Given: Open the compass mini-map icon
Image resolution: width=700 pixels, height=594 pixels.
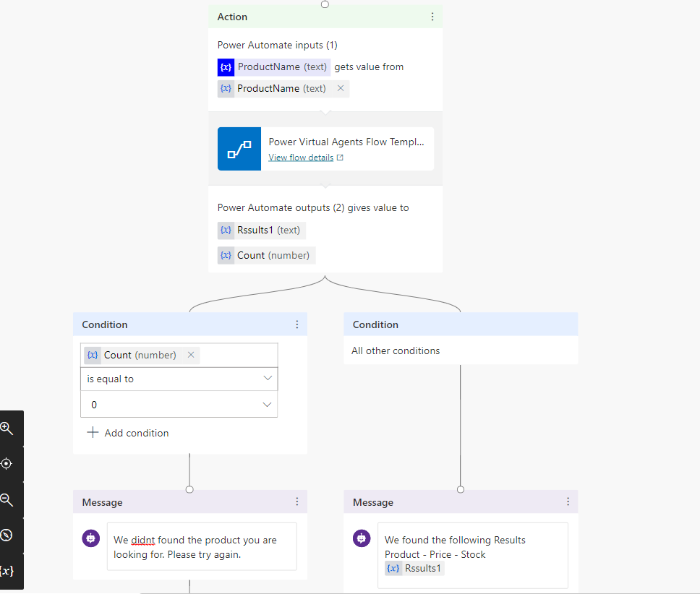Looking at the screenshot, I should (x=7, y=535).
